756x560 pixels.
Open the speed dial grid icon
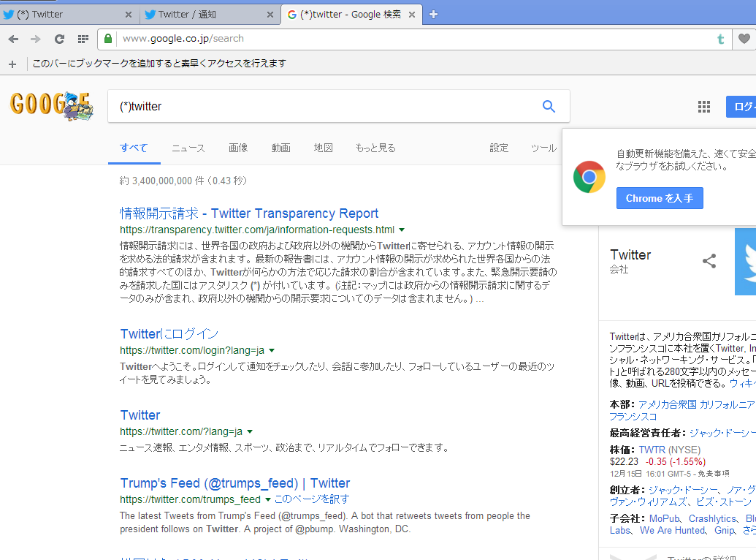83,39
